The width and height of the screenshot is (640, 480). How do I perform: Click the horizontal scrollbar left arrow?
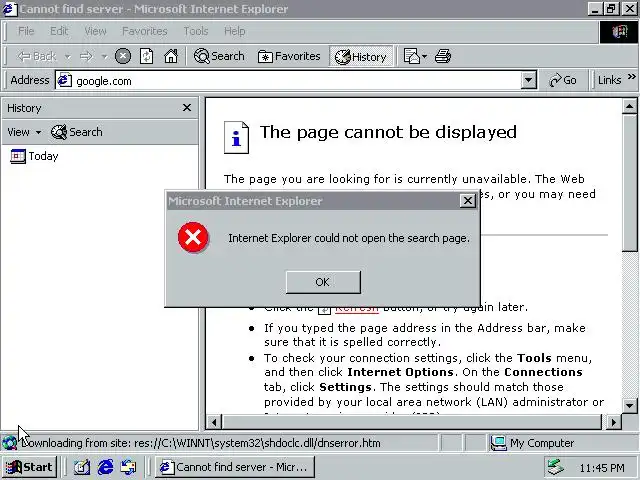[x=214, y=422]
